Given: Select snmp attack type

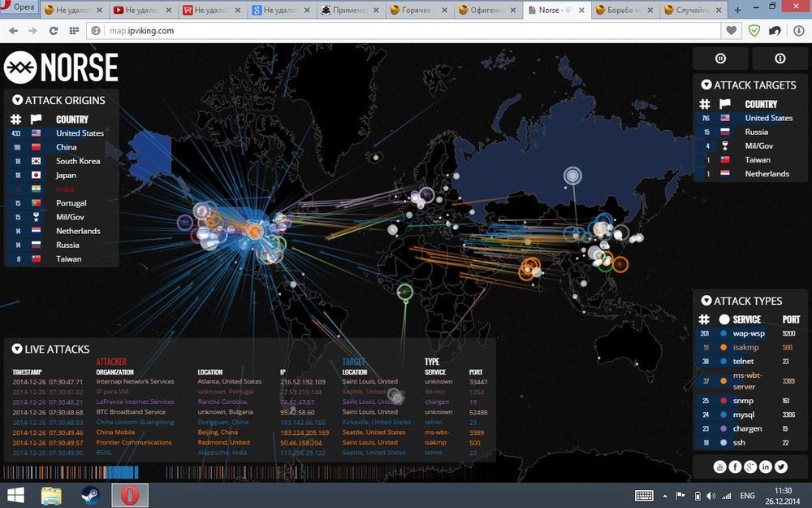Looking at the screenshot, I should (x=750, y=401).
